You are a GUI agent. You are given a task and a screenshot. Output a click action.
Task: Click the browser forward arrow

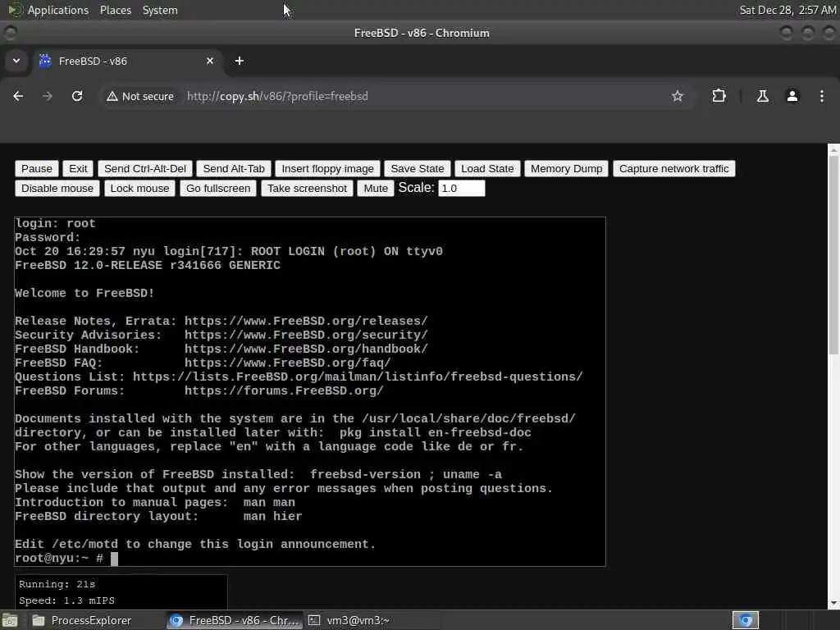coord(48,97)
